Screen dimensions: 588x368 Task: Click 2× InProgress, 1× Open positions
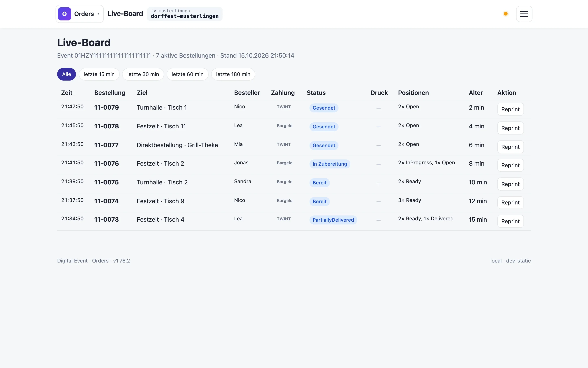(427, 163)
